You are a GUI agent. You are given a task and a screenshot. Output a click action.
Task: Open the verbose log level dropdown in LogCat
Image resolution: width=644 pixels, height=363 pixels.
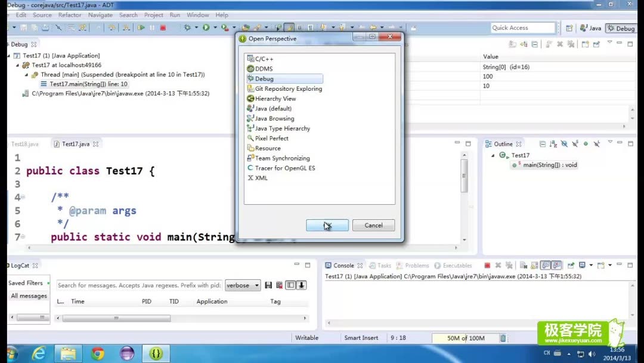coord(255,285)
